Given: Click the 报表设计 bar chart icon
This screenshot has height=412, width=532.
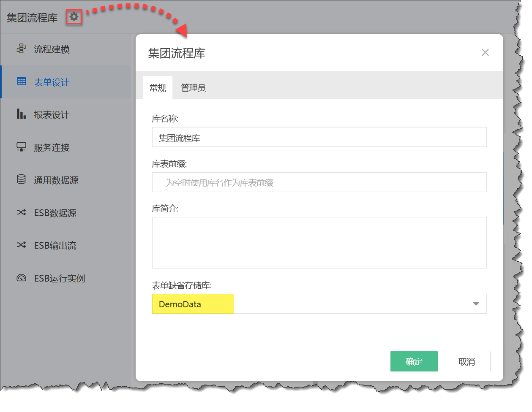Looking at the screenshot, I should click(x=21, y=114).
